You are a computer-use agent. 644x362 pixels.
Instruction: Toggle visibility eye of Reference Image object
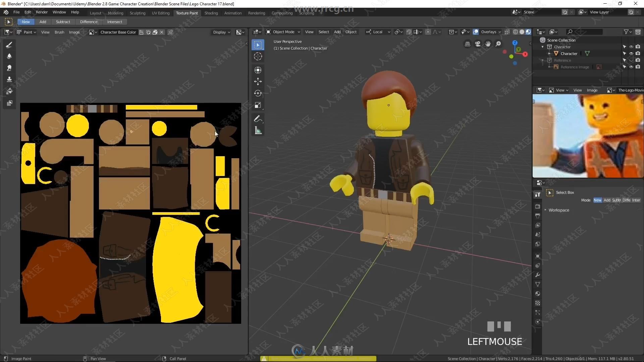(x=631, y=67)
